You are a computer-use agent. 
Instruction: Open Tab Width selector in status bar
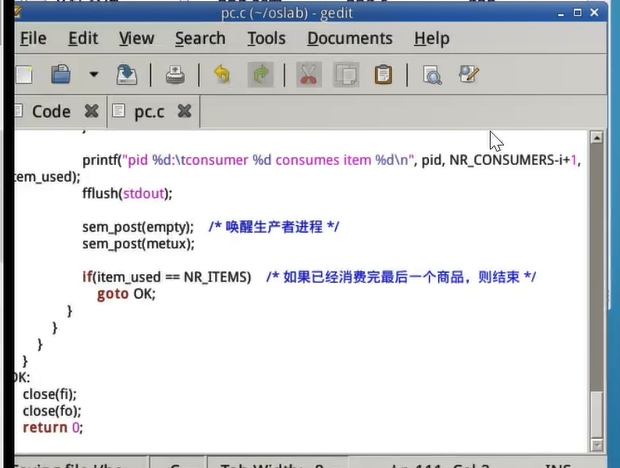tap(277, 463)
